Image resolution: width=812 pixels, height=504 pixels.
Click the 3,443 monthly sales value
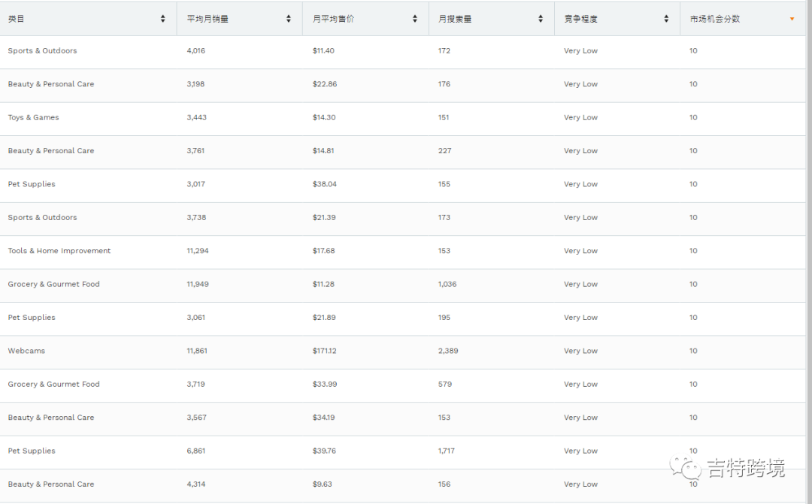click(197, 117)
